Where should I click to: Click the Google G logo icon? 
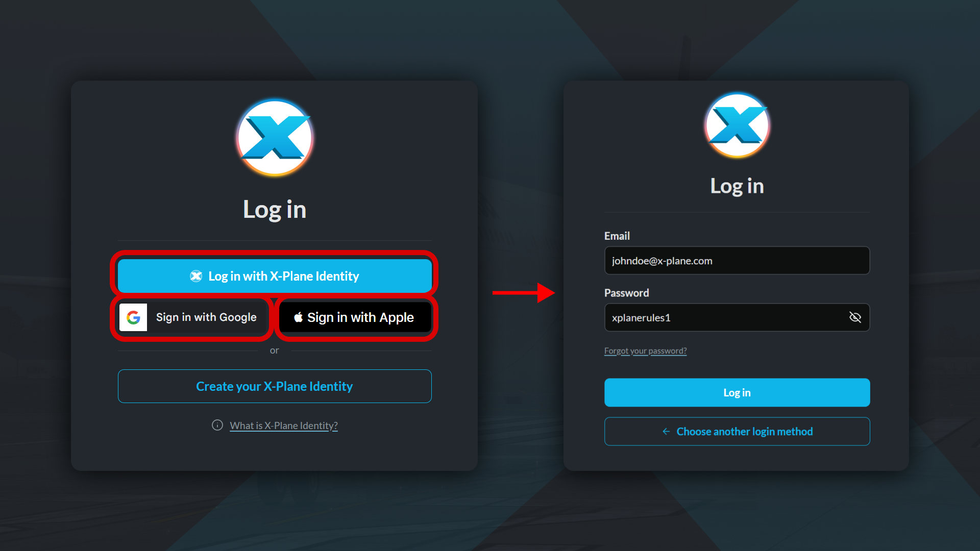(x=133, y=317)
